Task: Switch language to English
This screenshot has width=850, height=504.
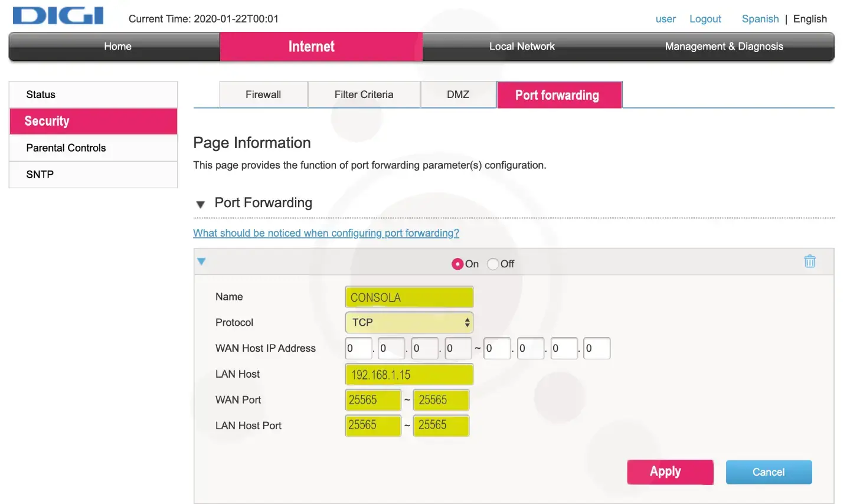Action: pyautogui.click(x=810, y=19)
